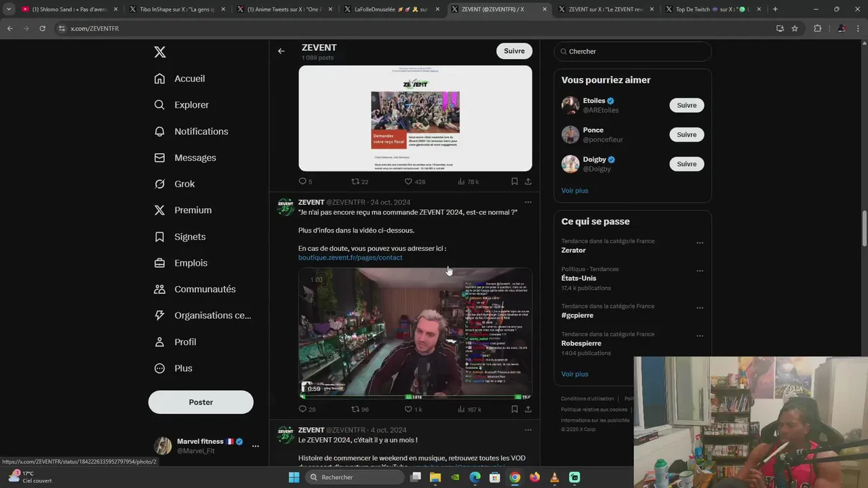Click Voir plus under Vous pourriez aimer
The height and width of the screenshot is (488, 868).
[x=574, y=190]
